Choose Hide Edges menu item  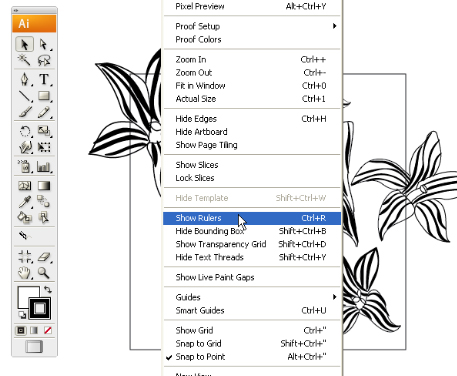tap(252, 119)
